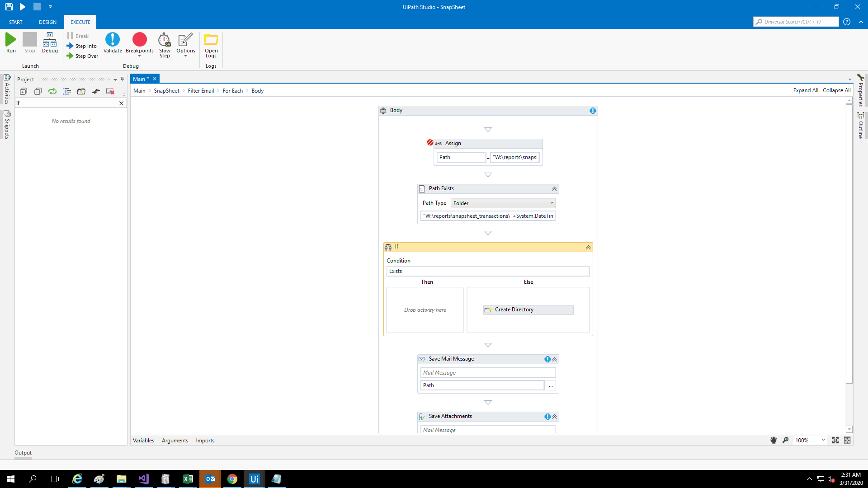This screenshot has width=868, height=488.
Task: Switch to the DESIGN ribbon tab
Action: pyautogui.click(x=47, y=22)
